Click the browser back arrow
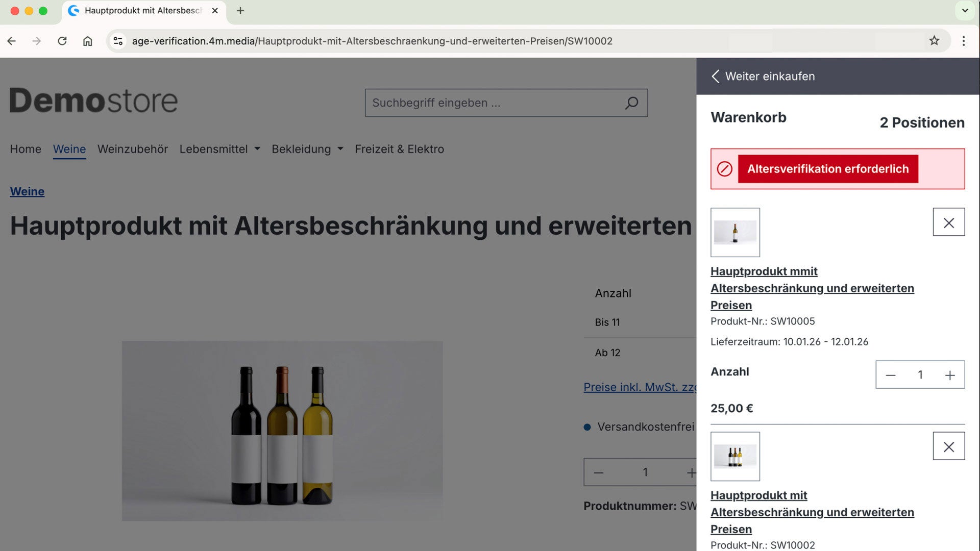Screen dimensions: 980x551 point(12,41)
